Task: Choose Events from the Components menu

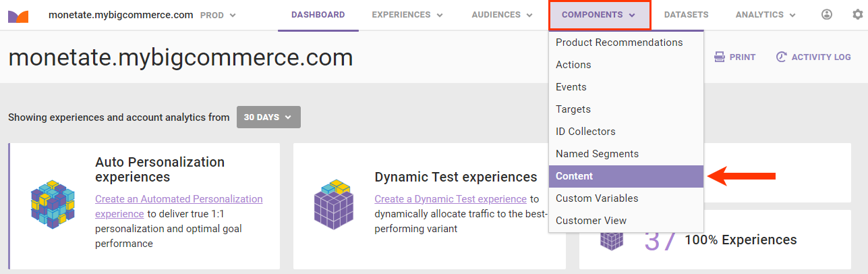Action: point(627,87)
